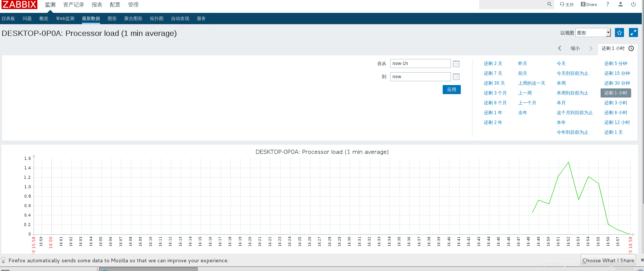
Task: Open the 报表 main menu
Action: 97,5
